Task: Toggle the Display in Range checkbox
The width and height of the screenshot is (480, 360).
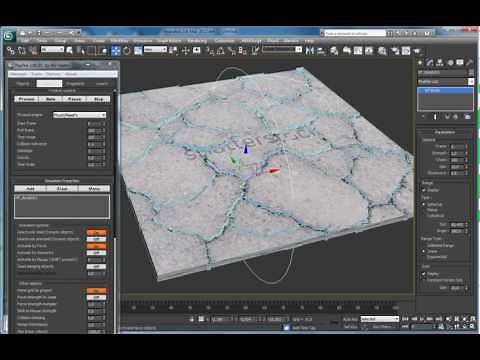Action: 424,190
